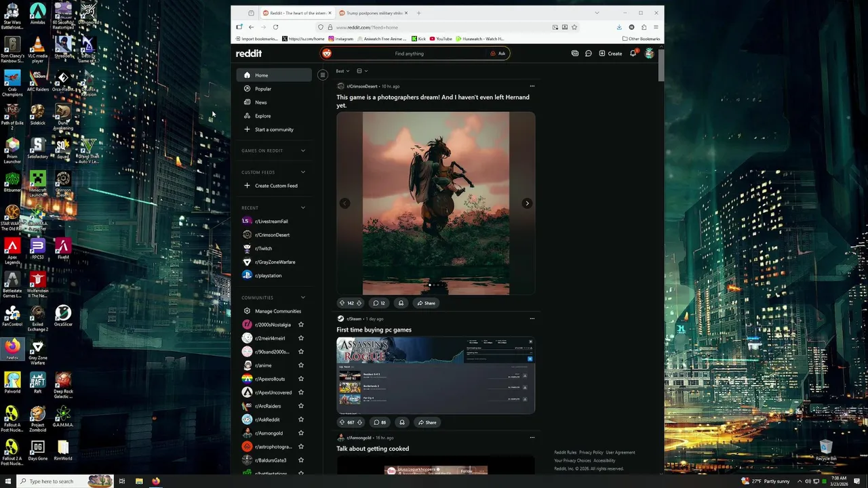
Task: Open the YouTube bookmark
Action: pos(441,39)
